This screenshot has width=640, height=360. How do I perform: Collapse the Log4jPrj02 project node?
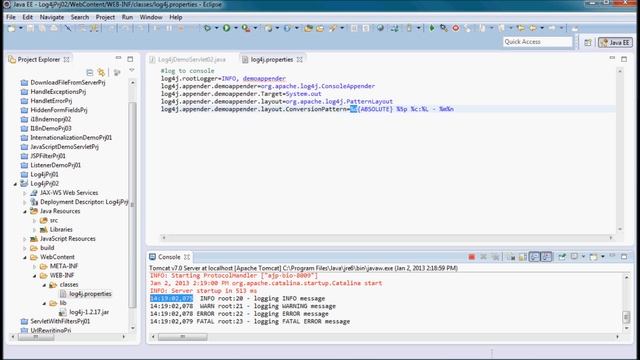pyautogui.click(x=16, y=184)
